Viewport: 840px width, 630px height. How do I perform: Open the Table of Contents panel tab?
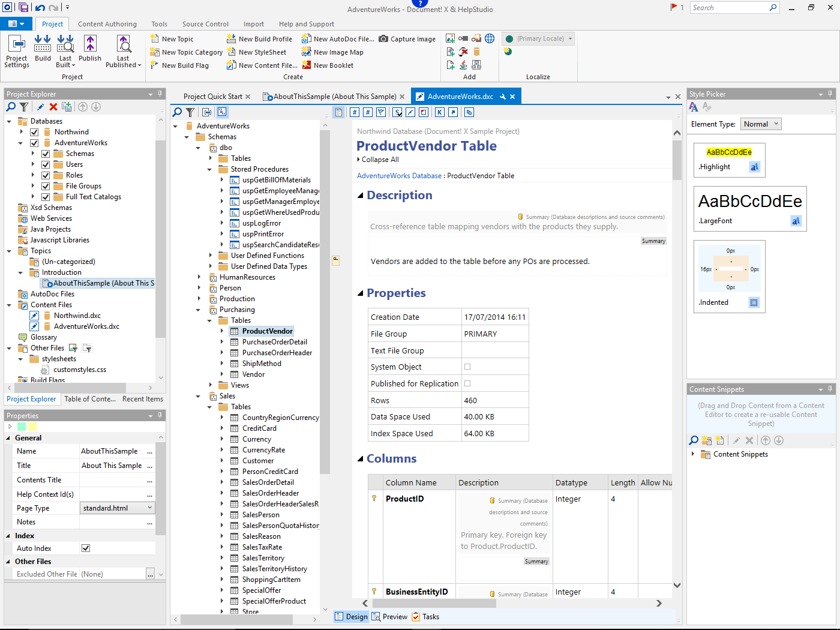pyautogui.click(x=90, y=399)
